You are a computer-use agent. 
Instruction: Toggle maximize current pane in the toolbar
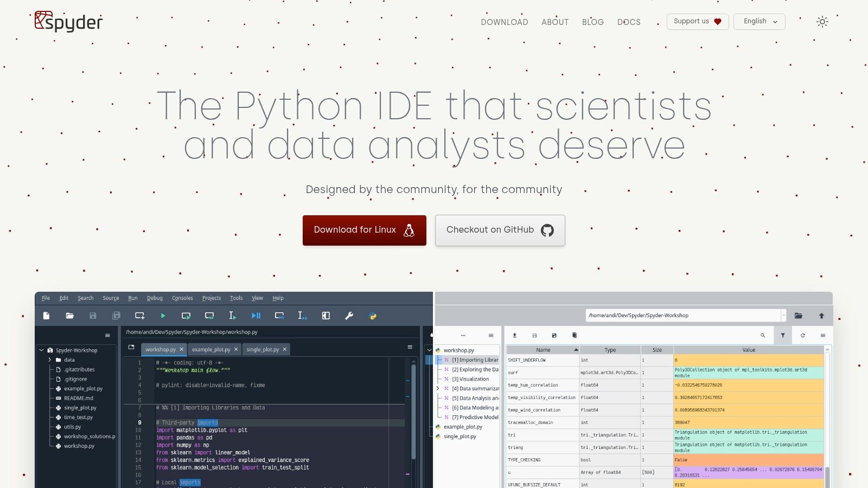coord(325,316)
